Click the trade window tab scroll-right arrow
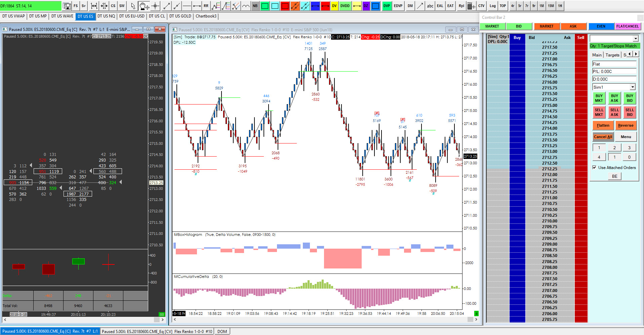The width and height of the screenshot is (644, 335). (636, 54)
